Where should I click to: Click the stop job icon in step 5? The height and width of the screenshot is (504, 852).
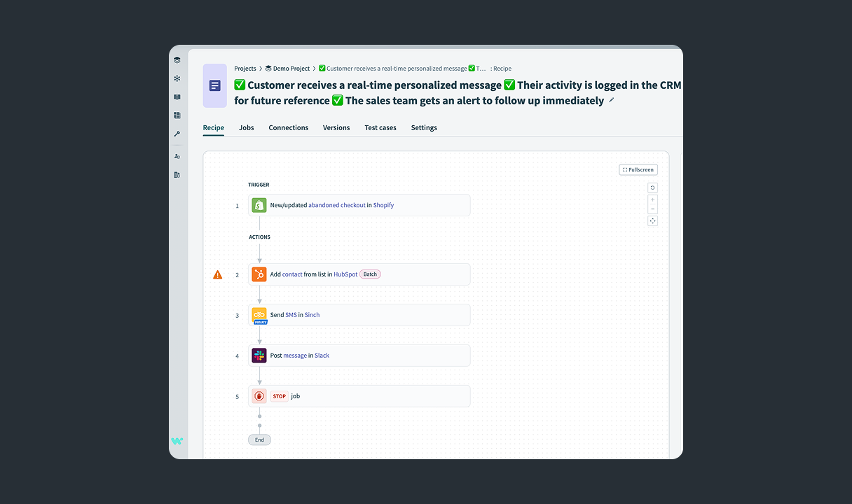pos(259,396)
